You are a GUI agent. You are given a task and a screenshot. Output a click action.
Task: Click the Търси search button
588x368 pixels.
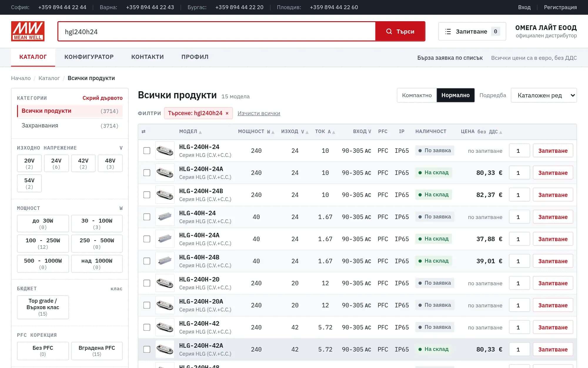point(400,31)
